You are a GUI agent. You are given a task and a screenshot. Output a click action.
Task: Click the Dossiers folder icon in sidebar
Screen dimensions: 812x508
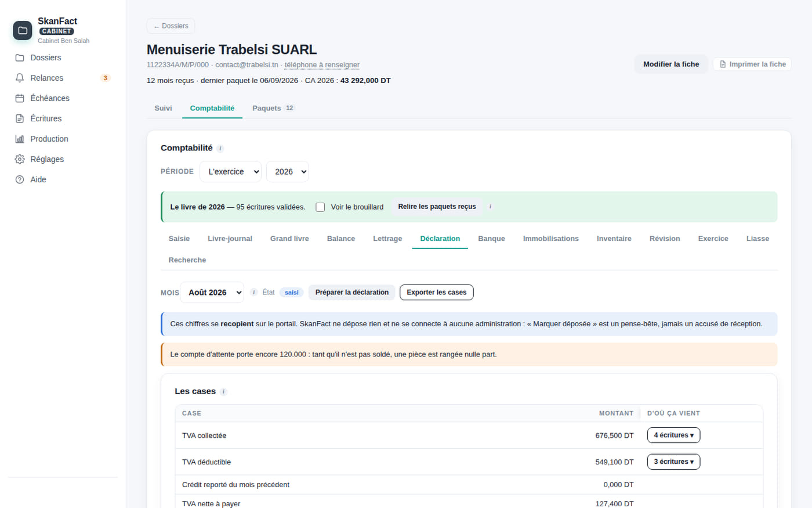click(20, 57)
